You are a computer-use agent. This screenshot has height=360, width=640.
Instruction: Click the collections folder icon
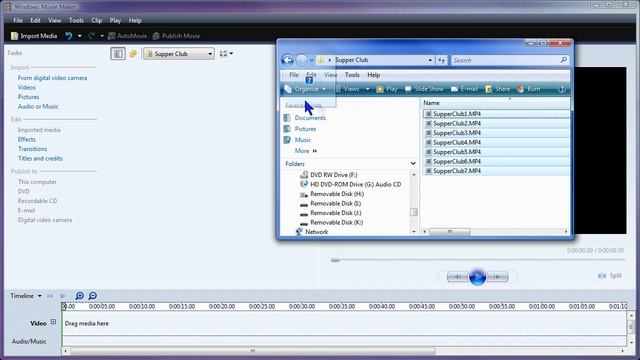(133, 53)
